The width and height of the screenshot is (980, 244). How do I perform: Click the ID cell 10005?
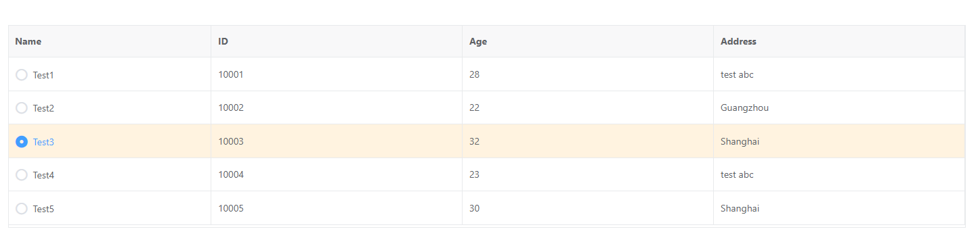337,208
